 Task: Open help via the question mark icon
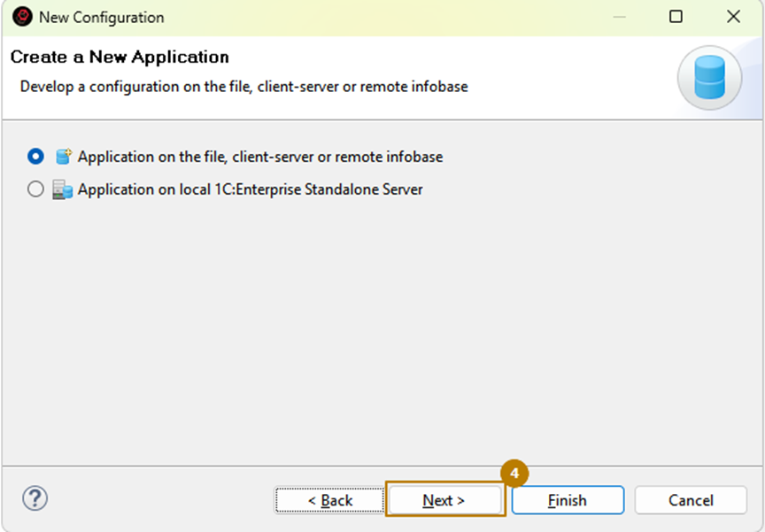35,498
